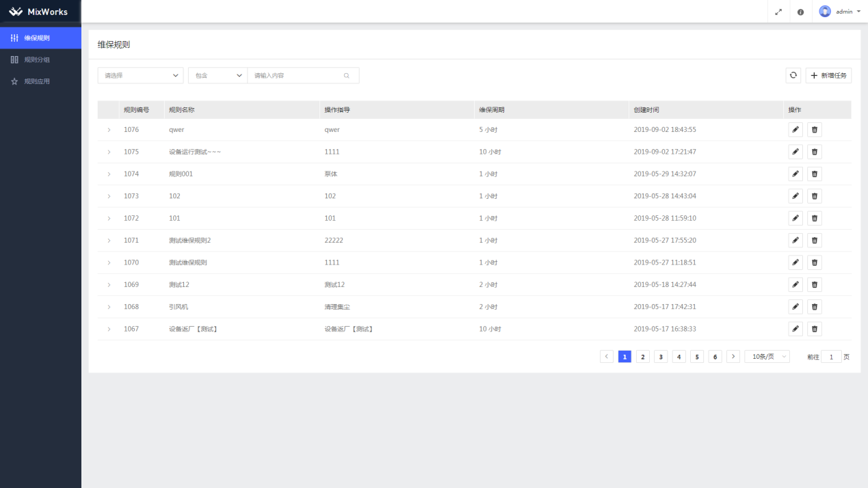Open the info icon in the top bar
The image size is (868, 488).
800,12
